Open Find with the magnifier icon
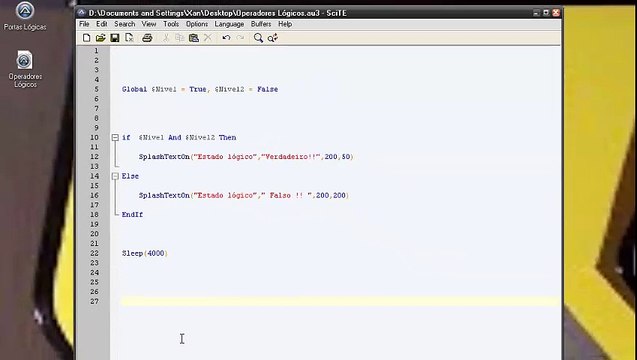The image size is (637, 360). tap(258, 38)
